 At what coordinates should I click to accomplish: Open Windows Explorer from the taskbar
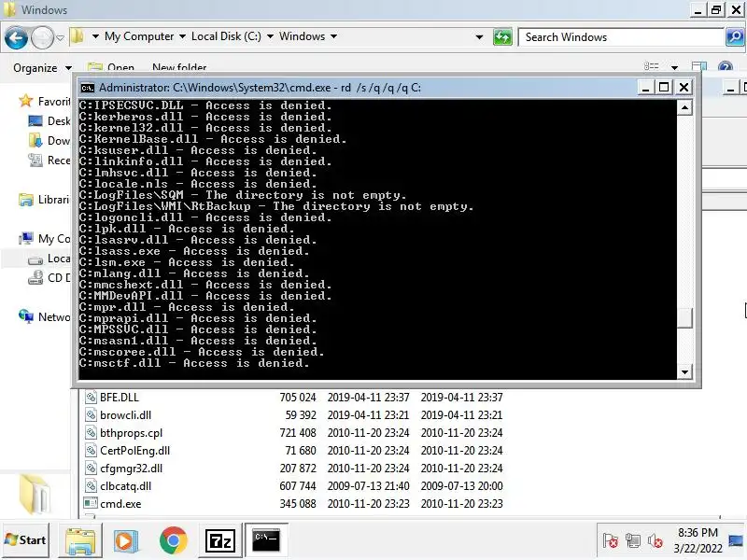80,541
